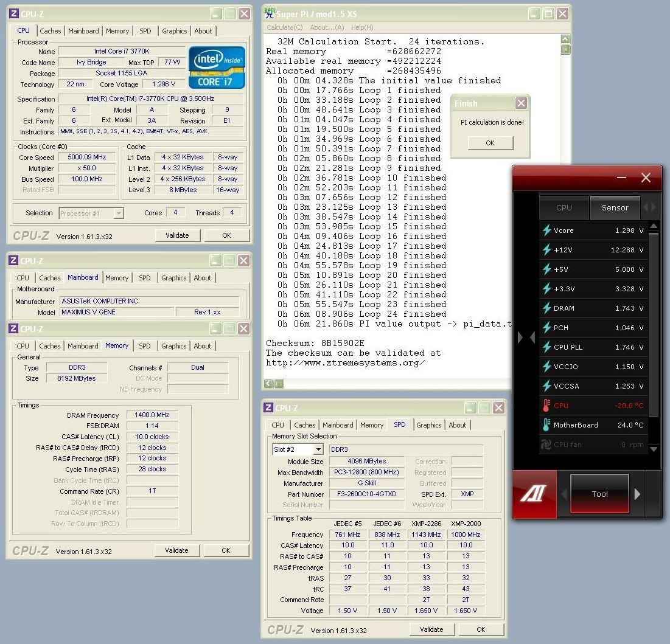
Task: Click the lightning icon beside VCCIO
Action: 546,367
